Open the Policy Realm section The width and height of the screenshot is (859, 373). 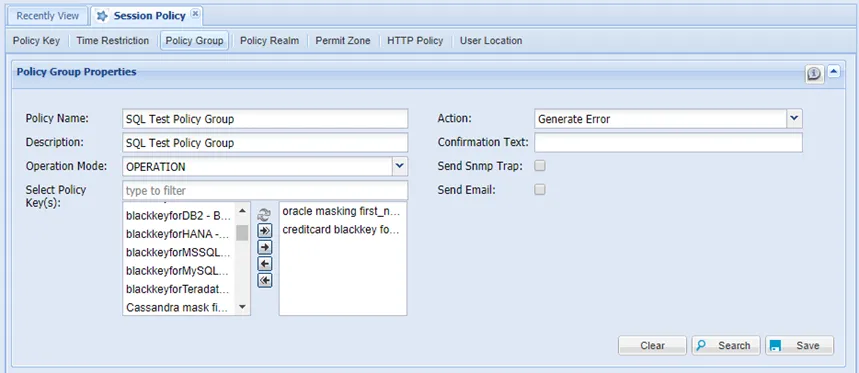[x=270, y=41]
